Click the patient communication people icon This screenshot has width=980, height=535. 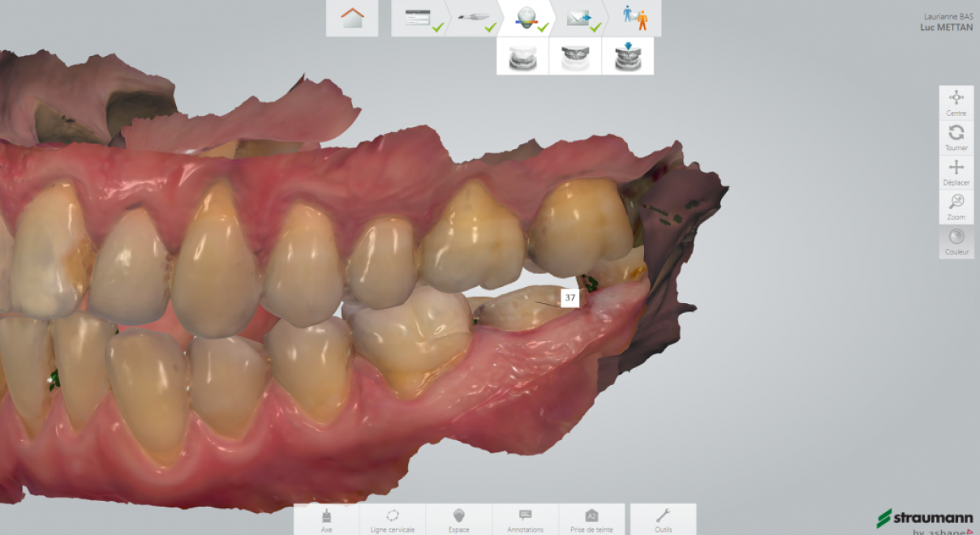635,18
